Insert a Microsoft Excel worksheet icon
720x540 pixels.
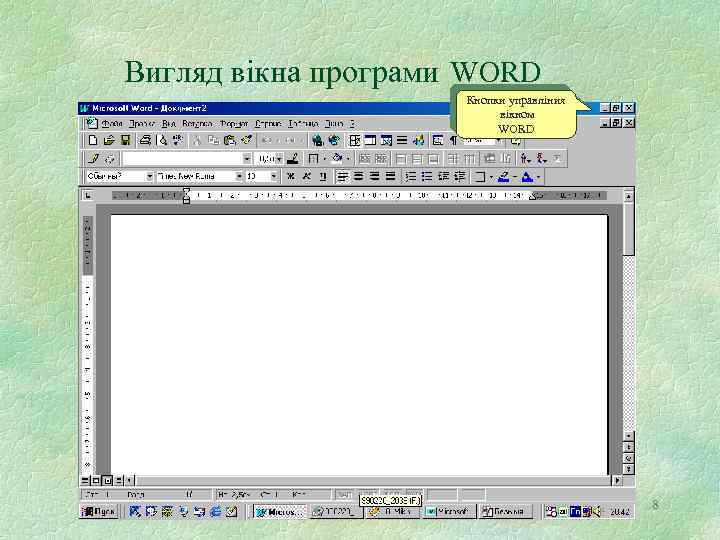click(x=386, y=140)
